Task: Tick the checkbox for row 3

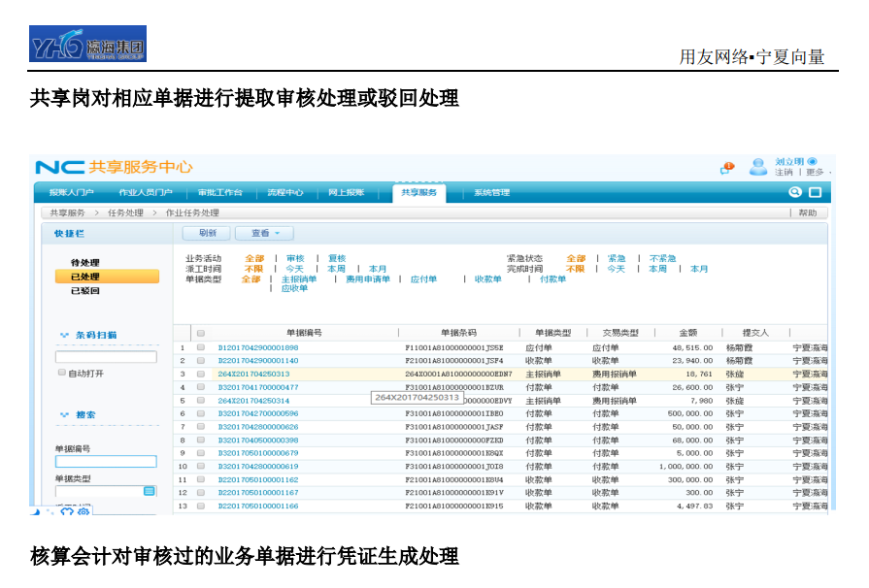Action: 201,374
